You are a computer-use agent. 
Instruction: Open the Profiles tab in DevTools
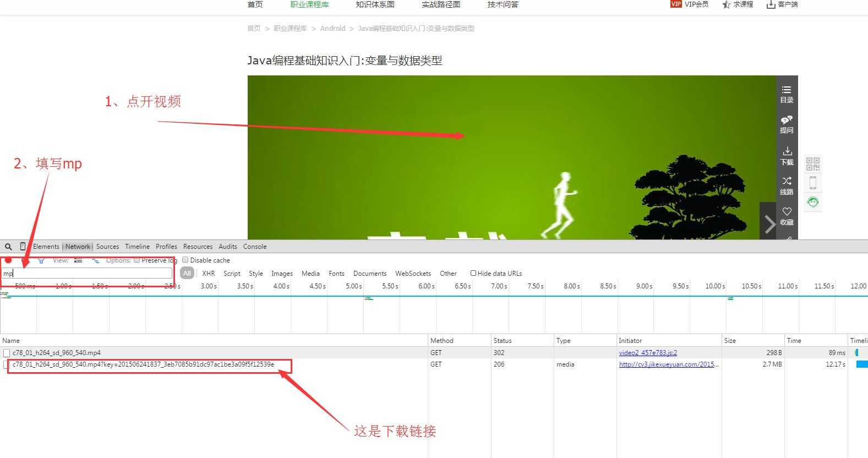click(x=166, y=247)
